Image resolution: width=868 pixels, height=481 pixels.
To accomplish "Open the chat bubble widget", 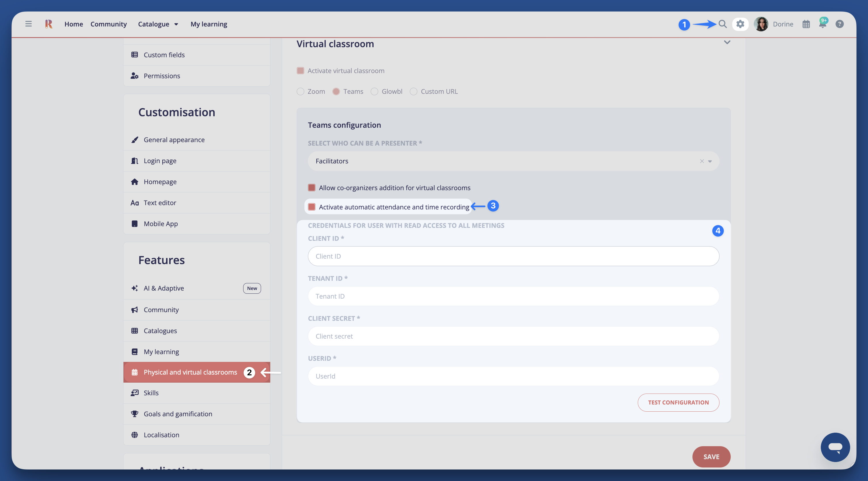I will tap(835, 447).
